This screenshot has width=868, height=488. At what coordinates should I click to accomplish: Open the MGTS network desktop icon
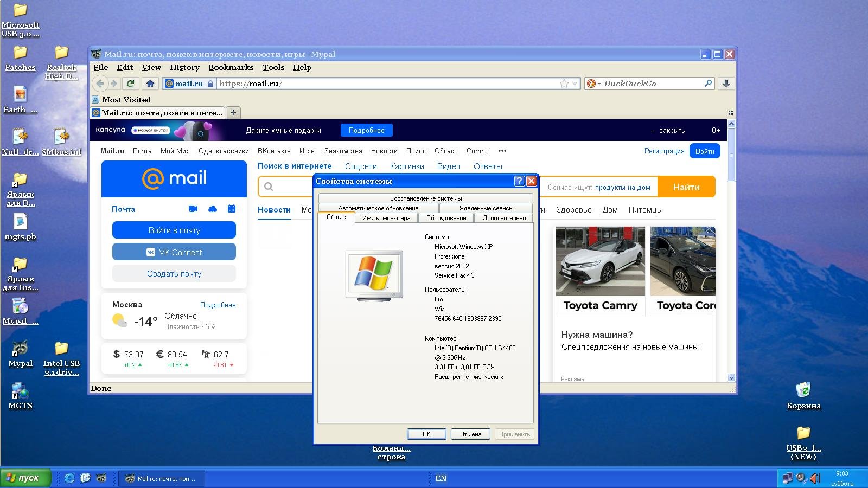(x=20, y=395)
